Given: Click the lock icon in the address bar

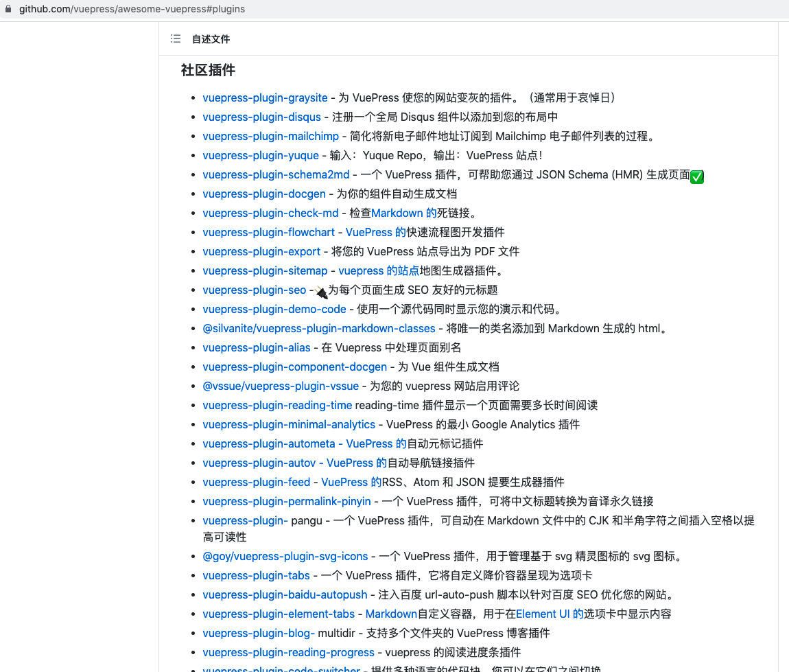Looking at the screenshot, I should click(8, 9).
